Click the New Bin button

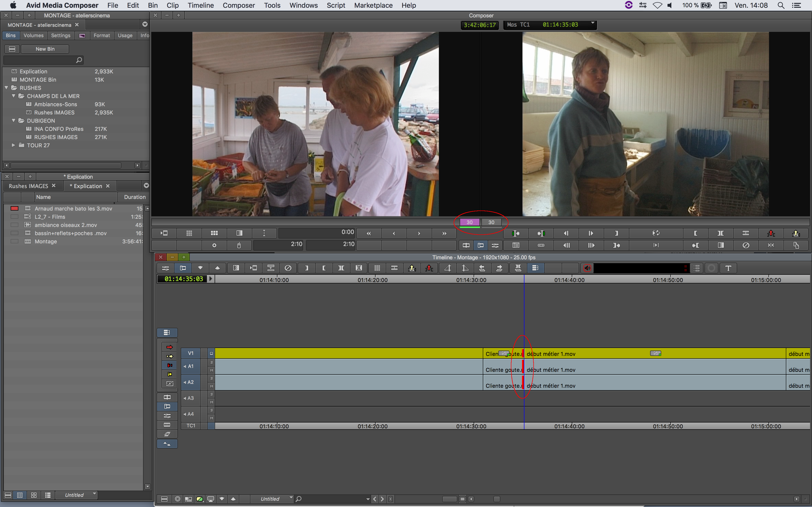45,49
